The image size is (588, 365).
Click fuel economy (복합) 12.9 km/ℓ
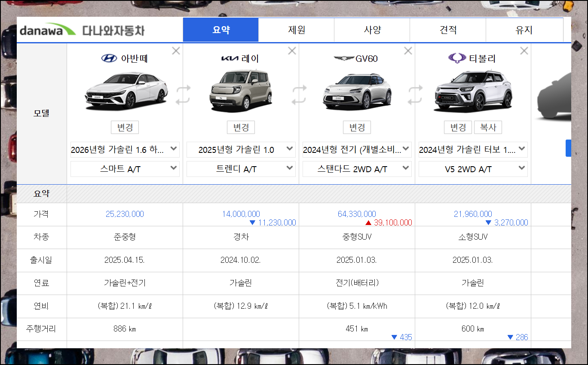(241, 306)
